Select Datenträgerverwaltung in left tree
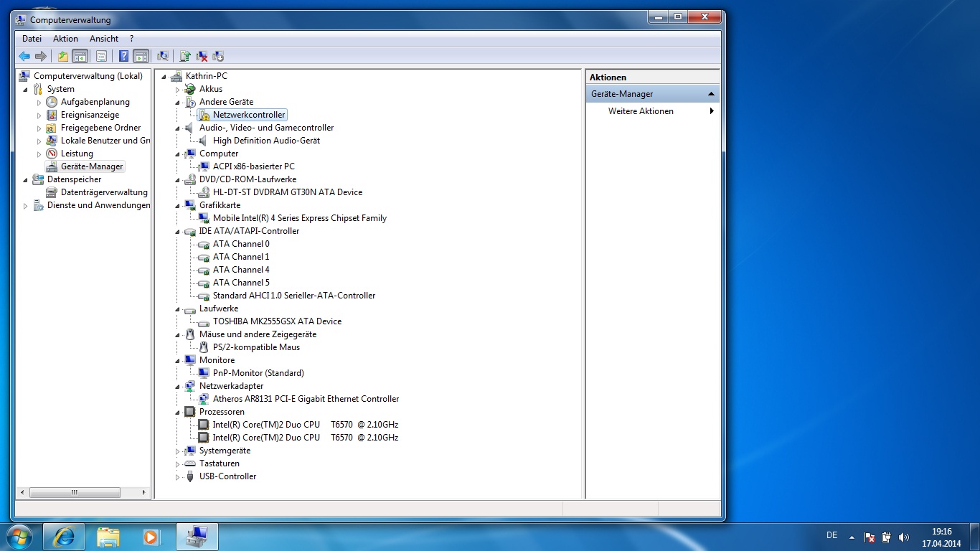This screenshot has height=551, width=980. point(104,192)
